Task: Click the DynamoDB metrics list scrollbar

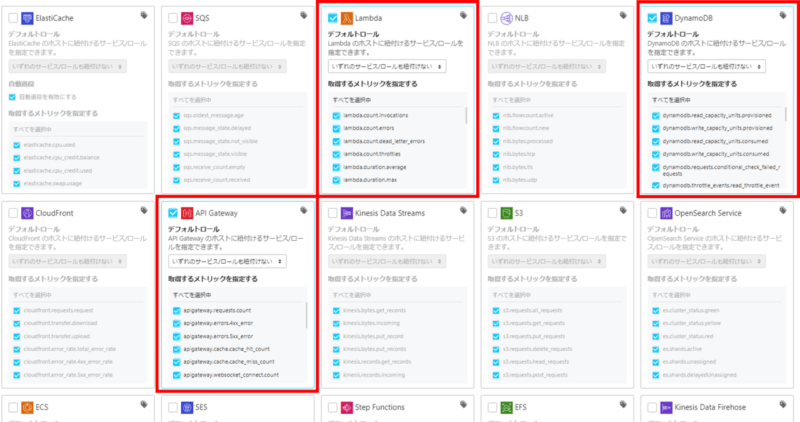Action: 785,114
